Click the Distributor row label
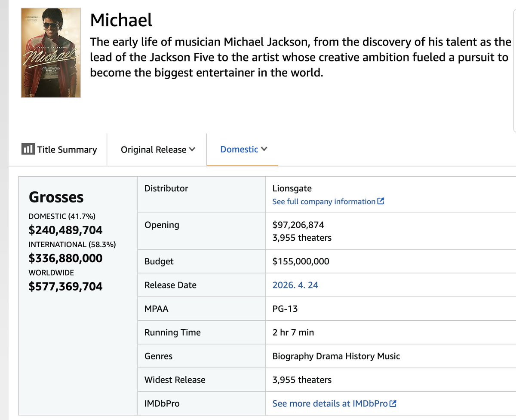Image resolution: width=516 pixels, height=420 pixels. (166, 188)
